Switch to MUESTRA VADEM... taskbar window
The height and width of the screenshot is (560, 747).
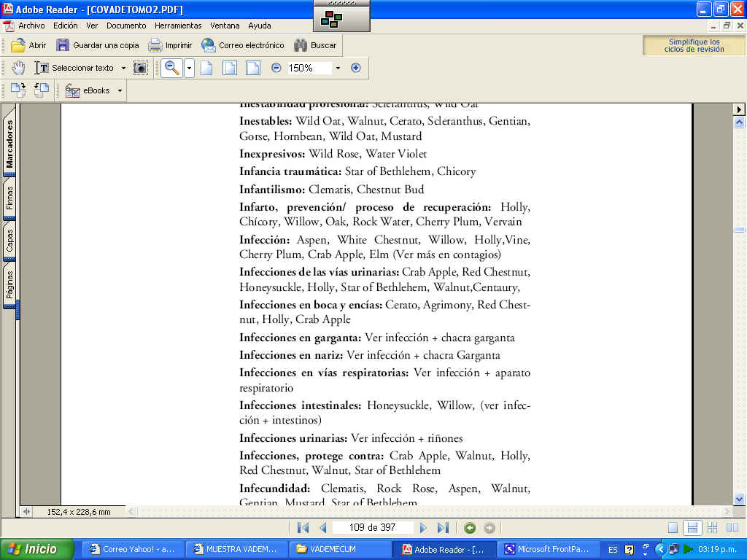236,550
